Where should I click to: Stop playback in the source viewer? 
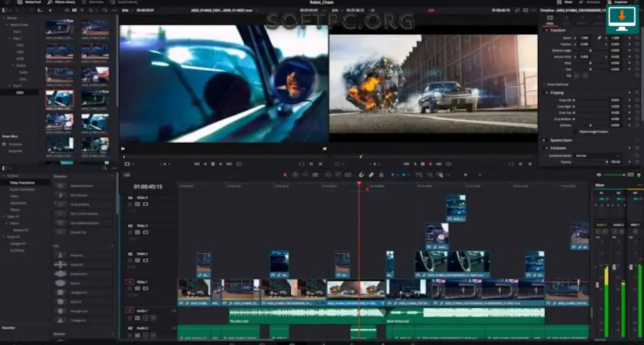[213, 164]
